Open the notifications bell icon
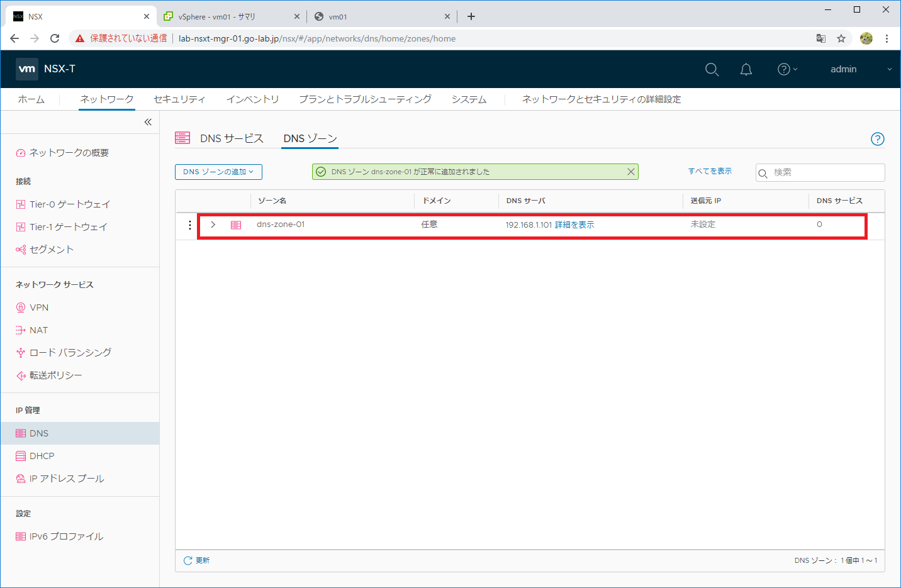This screenshot has width=901, height=588. click(x=746, y=69)
